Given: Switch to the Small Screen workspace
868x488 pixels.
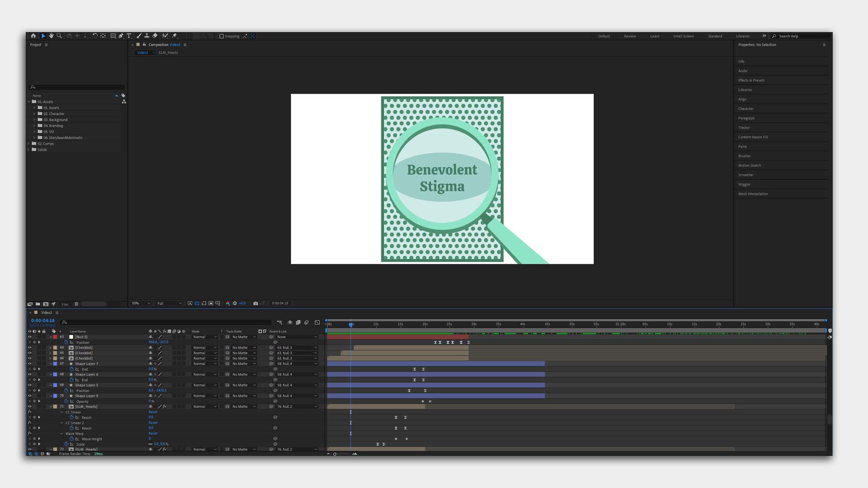Looking at the screenshot, I should [683, 36].
